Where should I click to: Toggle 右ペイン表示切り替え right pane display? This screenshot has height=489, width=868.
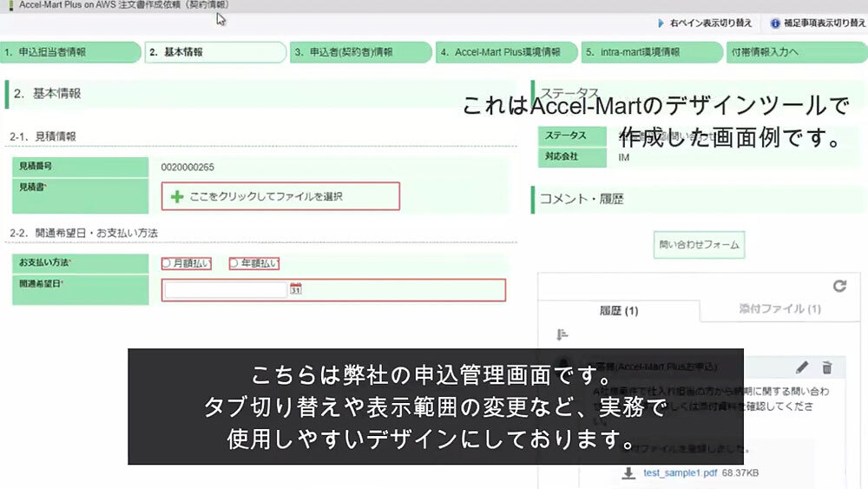coord(704,23)
